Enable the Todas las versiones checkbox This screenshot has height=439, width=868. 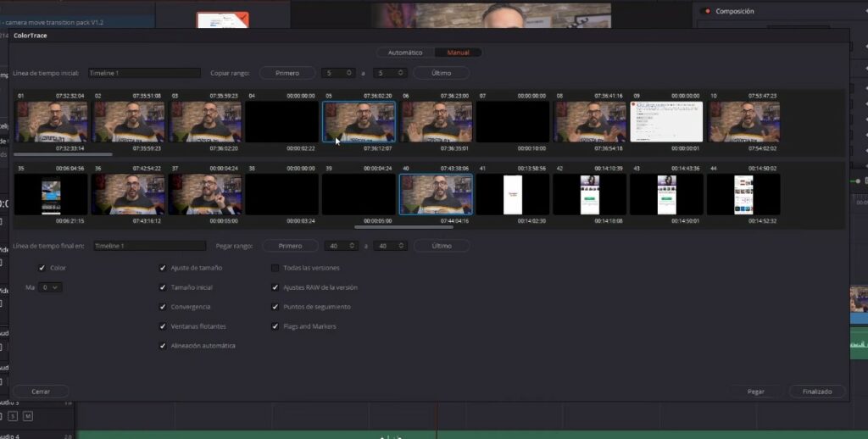coord(275,268)
